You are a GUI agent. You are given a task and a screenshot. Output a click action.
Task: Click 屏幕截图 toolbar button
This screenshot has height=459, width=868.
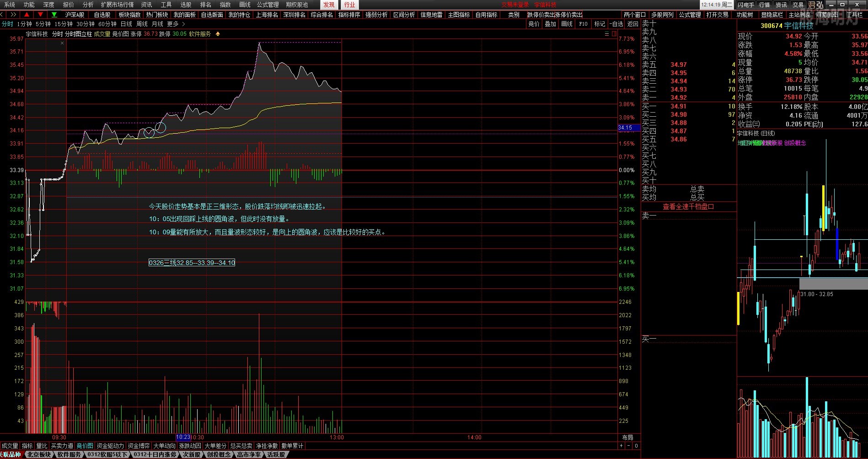pos(827,15)
